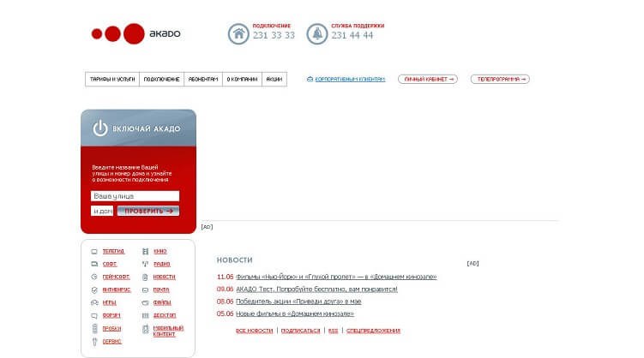Click the film strip icon beside Кино
Viewport: 644px width, 358px height.
[146, 252]
